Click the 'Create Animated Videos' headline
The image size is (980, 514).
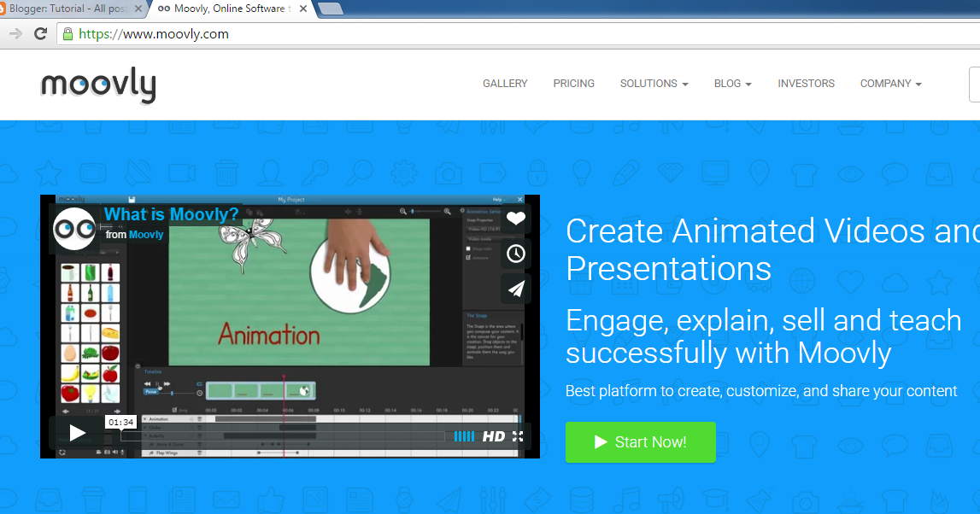click(772, 249)
